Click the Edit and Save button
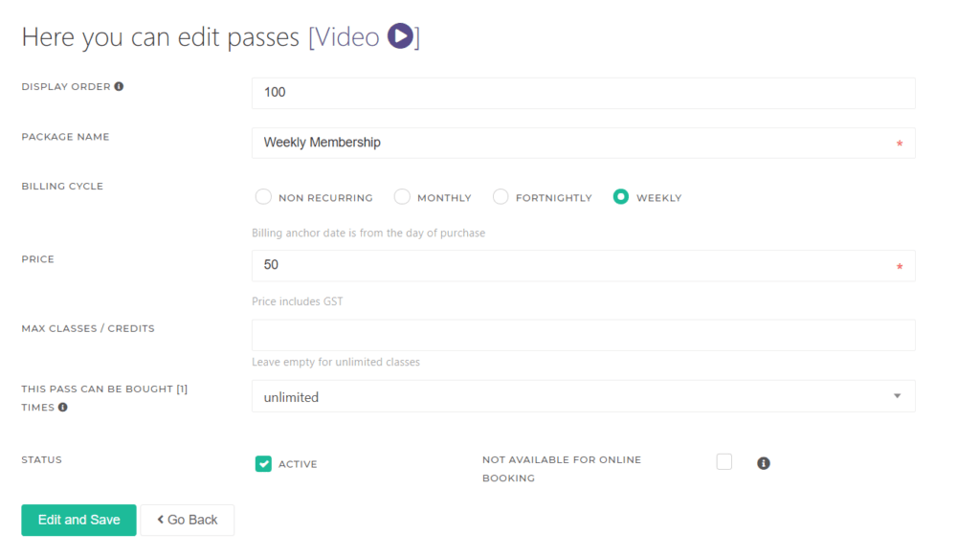Screen dimensions: 980x556 click(x=78, y=520)
